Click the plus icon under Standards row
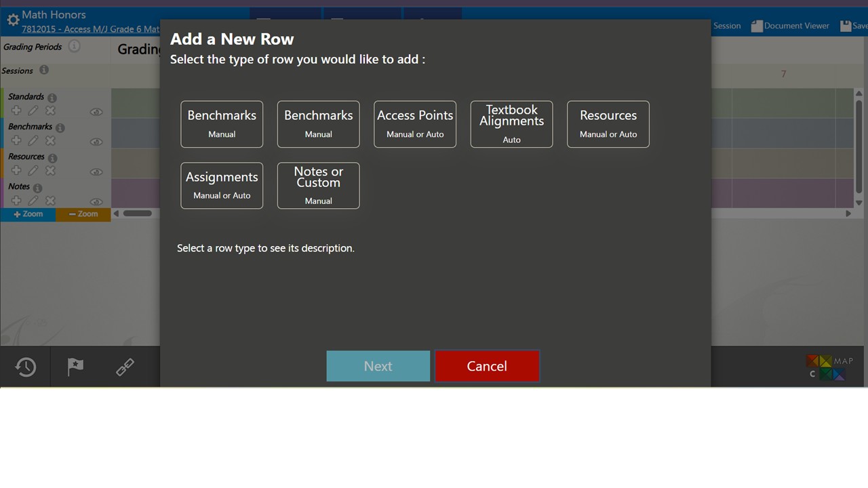Image resolution: width=868 pixels, height=488 pixels. pyautogui.click(x=16, y=111)
